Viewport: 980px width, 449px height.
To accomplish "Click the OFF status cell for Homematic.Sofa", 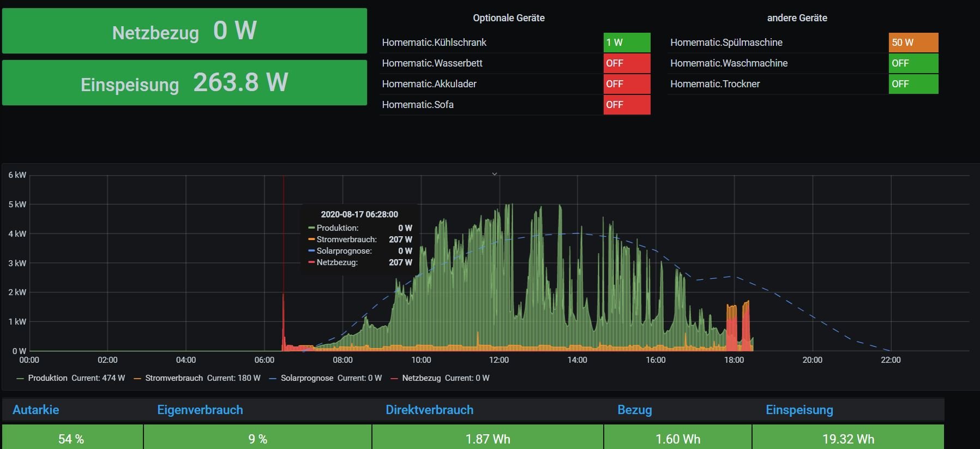I will tap(626, 105).
